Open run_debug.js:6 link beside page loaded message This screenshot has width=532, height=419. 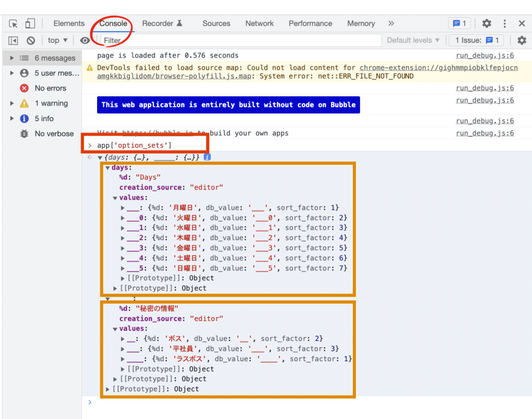point(485,55)
